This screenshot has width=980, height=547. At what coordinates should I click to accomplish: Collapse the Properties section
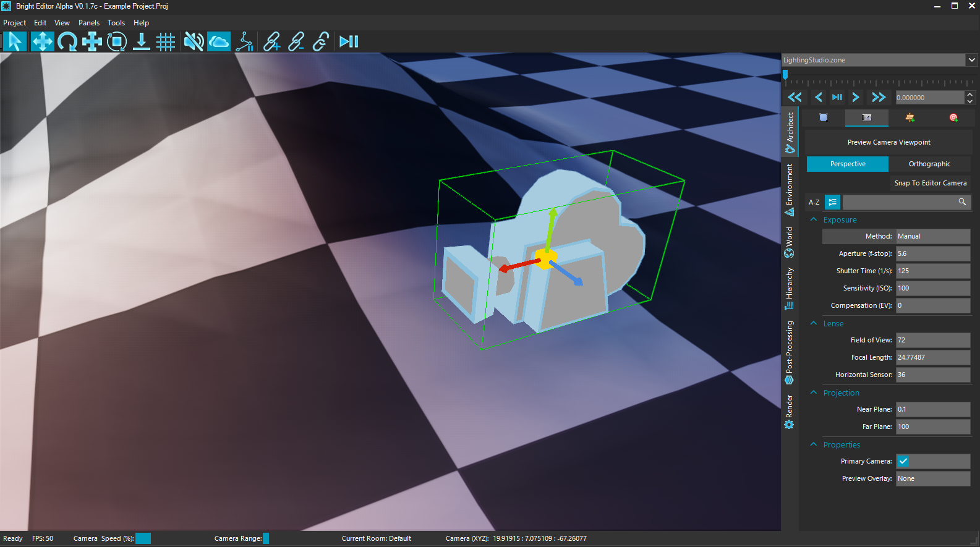tap(814, 444)
